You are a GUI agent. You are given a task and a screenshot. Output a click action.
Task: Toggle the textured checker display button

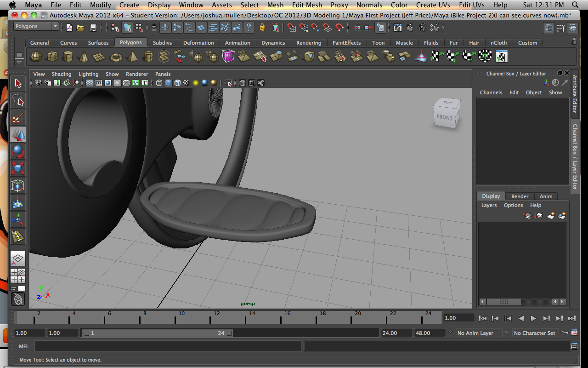point(186,83)
